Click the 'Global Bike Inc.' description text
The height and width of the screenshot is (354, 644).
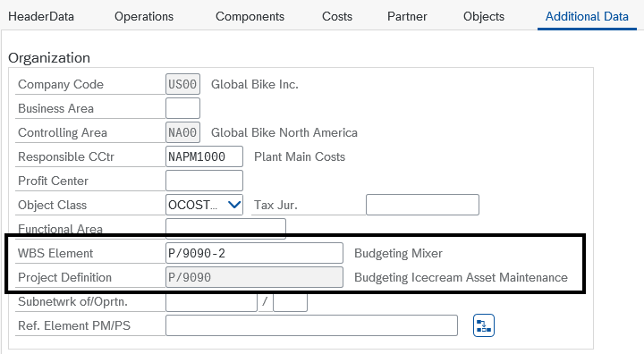pyautogui.click(x=255, y=84)
